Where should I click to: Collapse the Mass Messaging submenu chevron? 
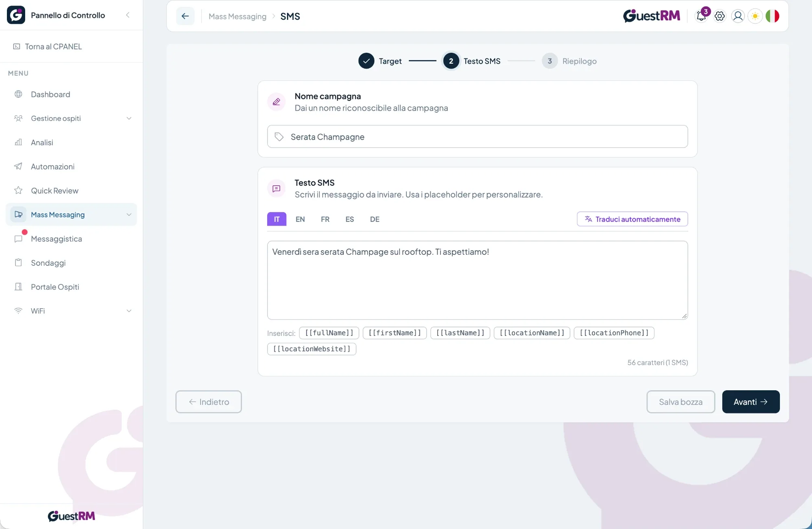coord(129,215)
